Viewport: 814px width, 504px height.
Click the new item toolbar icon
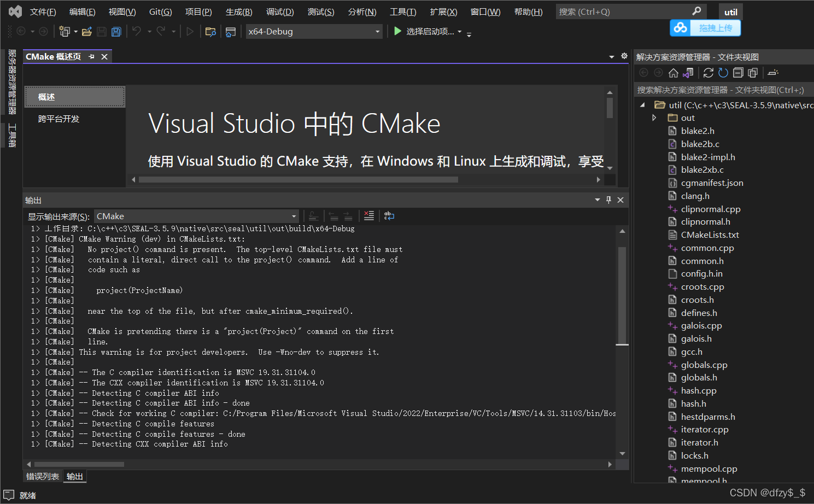pos(65,32)
